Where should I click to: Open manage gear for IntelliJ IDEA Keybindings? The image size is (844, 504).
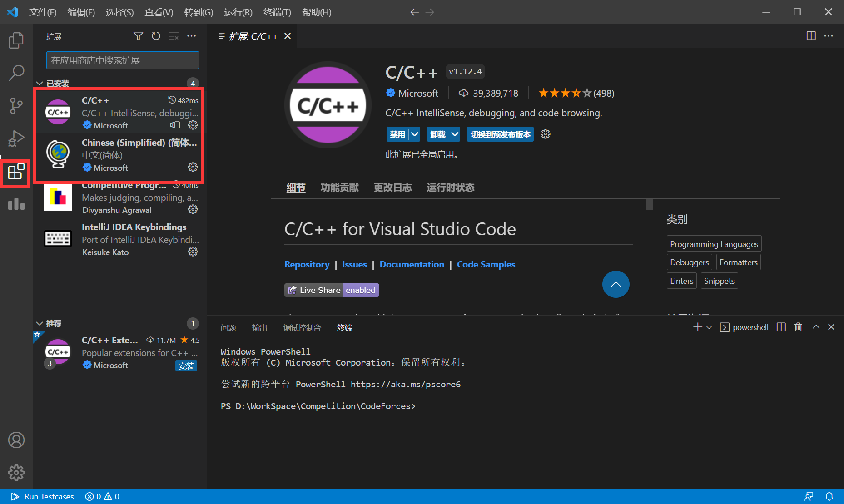click(x=193, y=252)
